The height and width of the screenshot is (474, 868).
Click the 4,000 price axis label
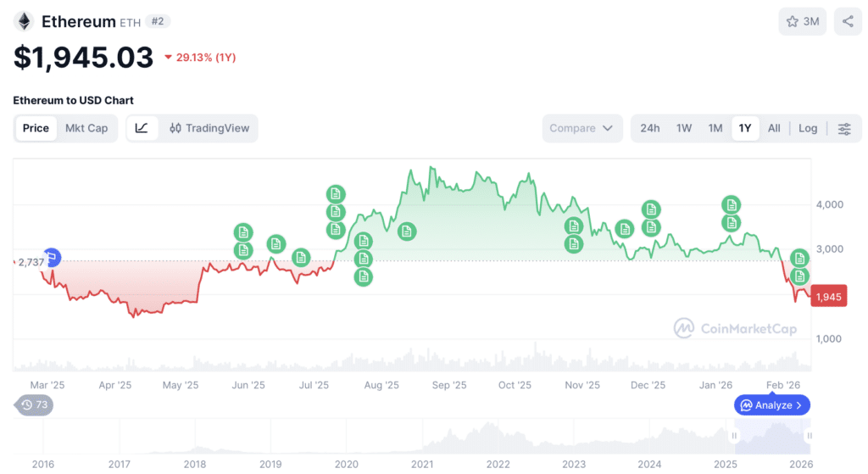click(x=829, y=204)
